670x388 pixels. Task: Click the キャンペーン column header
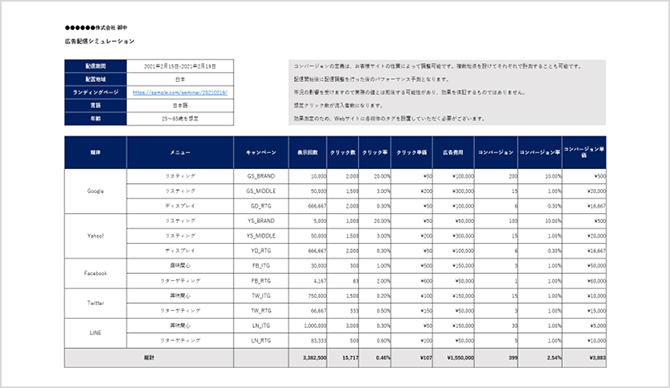261,153
